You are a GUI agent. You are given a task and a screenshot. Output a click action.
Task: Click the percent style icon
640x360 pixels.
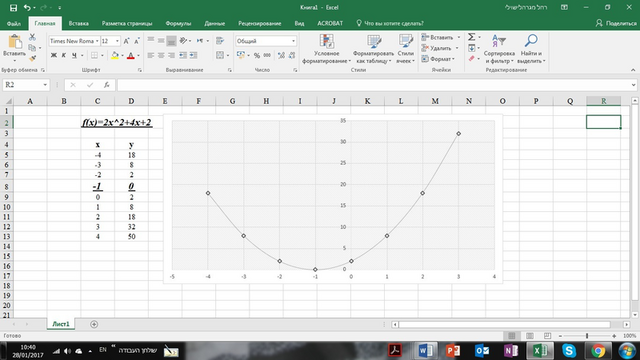click(257, 55)
